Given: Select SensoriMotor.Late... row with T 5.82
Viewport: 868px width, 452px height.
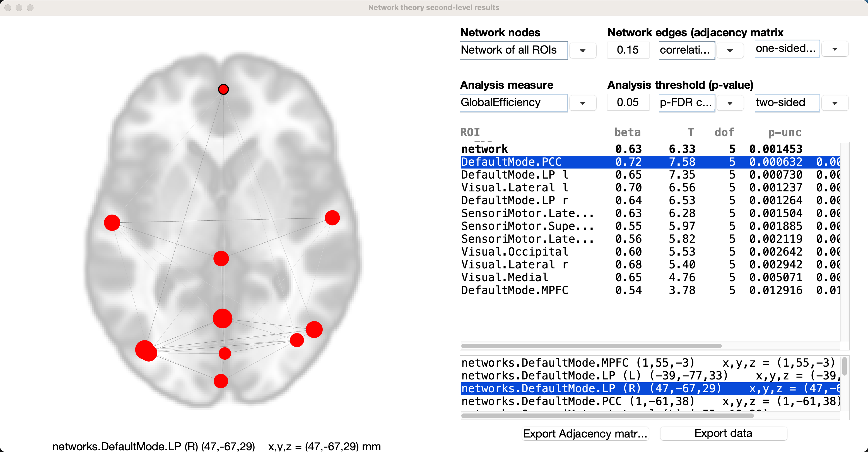Looking at the screenshot, I should point(650,239).
